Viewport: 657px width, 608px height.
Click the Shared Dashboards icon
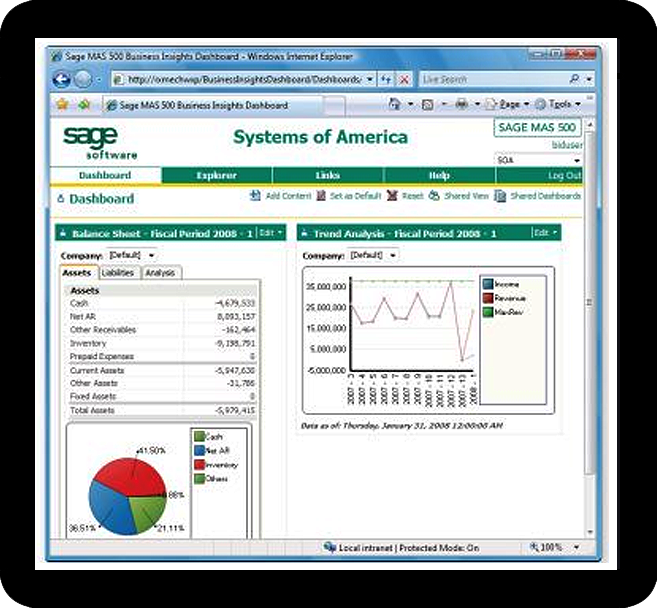pos(500,196)
